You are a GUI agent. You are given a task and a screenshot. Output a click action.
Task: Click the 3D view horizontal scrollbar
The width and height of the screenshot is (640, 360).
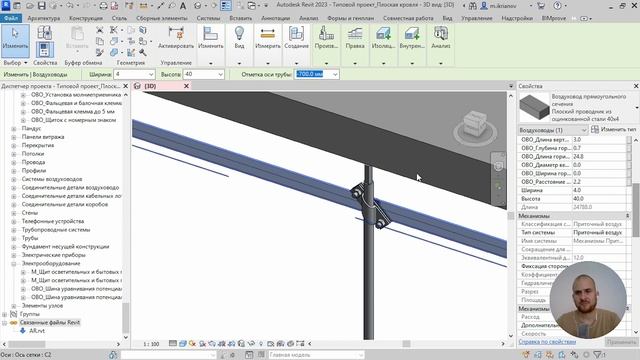[406, 344]
